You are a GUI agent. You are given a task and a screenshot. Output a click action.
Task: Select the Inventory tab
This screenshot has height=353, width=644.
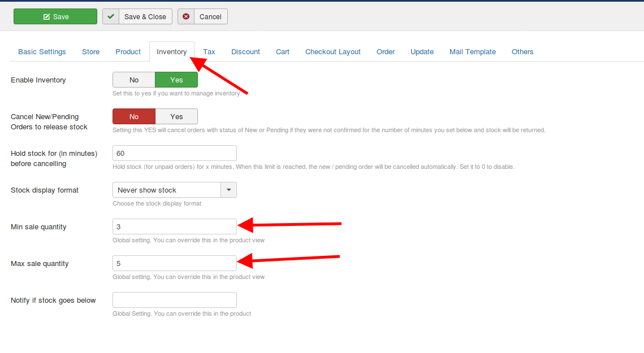click(x=172, y=52)
